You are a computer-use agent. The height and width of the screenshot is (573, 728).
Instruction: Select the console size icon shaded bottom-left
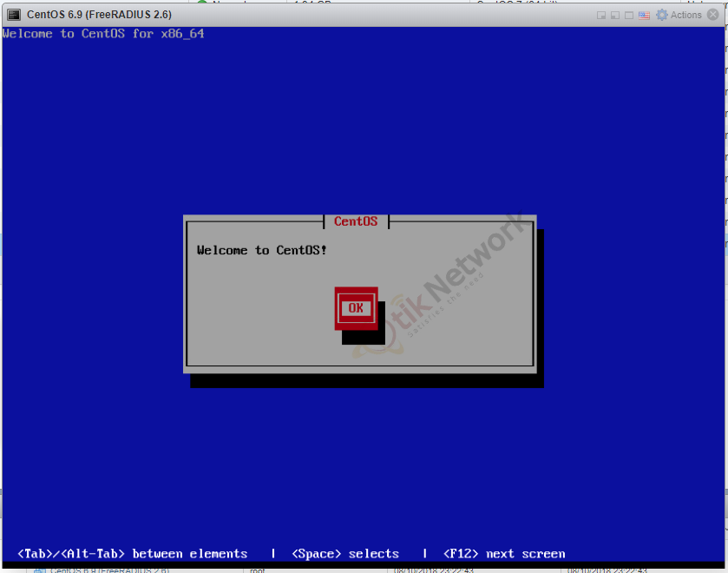[615, 16]
